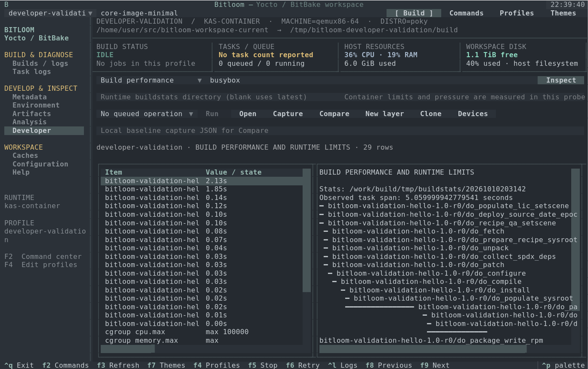Screen dimensions: 588x369
Task: Focus the Local baseline capture JSON field
Action: (x=340, y=131)
